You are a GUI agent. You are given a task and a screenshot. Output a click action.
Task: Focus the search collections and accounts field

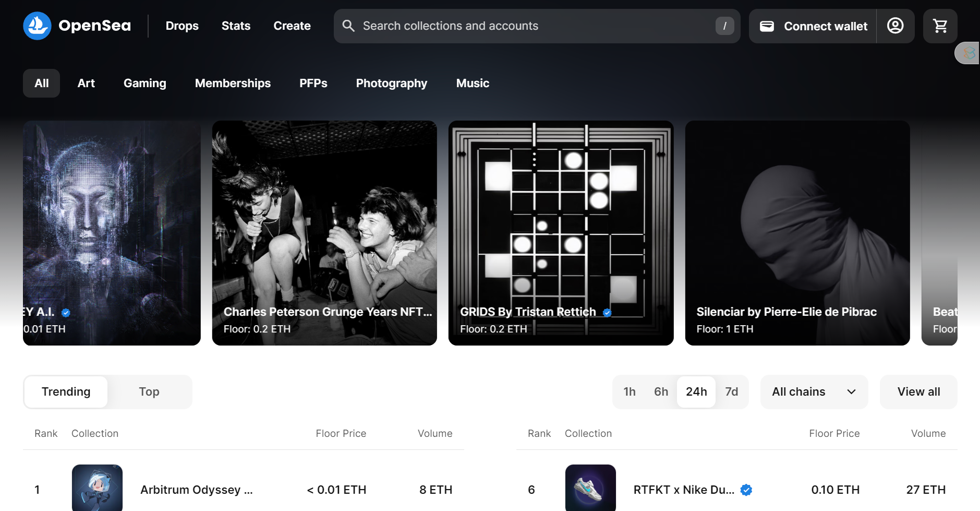click(x=537, y=26)
